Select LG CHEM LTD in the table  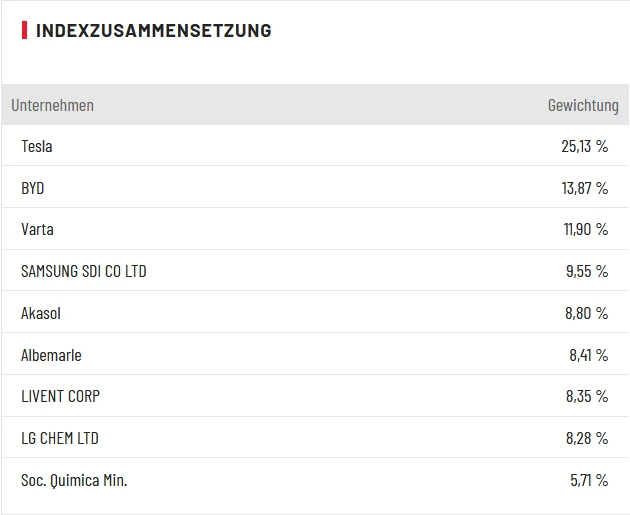click(60, 438)
